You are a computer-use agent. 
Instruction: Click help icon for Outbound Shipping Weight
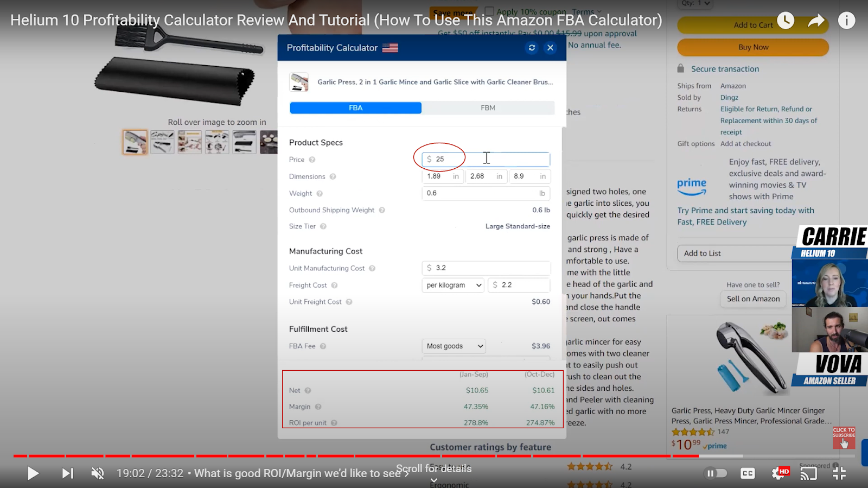point(382,210)
